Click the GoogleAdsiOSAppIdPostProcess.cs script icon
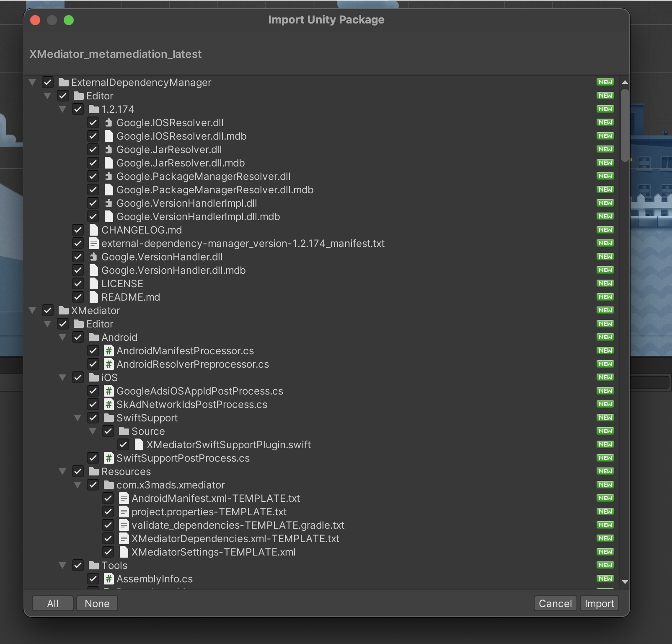Image resolution: width=672 pixels, height=644 pixels. click(x=109, y=391)
